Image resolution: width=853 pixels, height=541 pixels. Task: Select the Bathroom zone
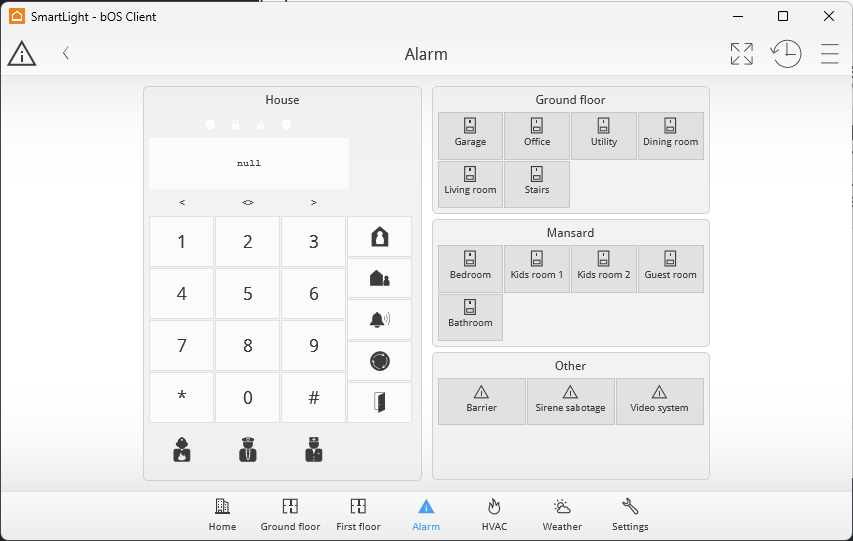pos(470,317)
